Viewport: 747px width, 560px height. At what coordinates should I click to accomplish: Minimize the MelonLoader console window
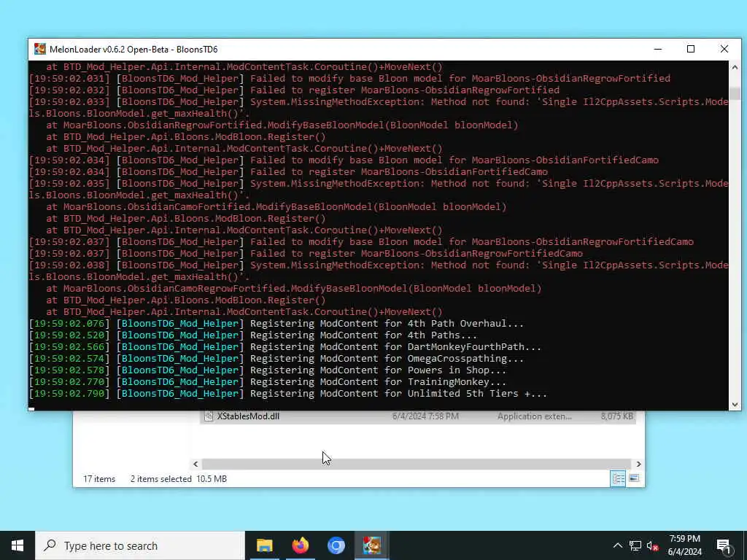[x=658, y=49]
